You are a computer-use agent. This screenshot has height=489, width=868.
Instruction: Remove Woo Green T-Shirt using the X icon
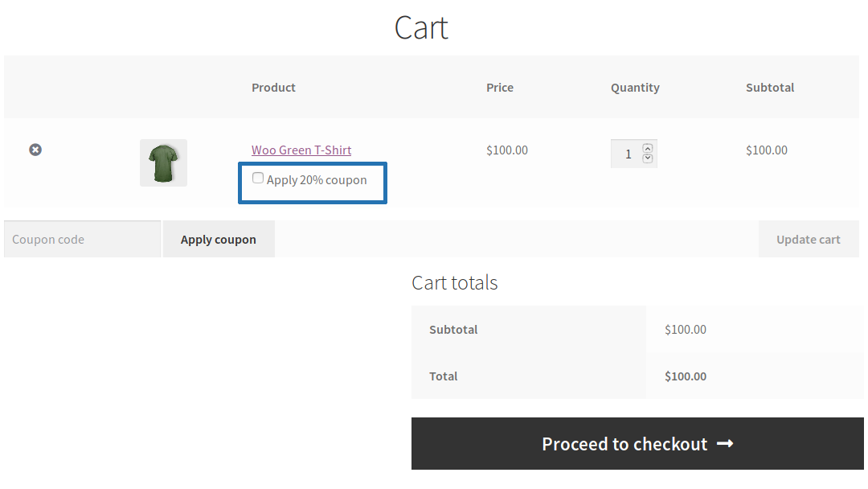(35, 150)
